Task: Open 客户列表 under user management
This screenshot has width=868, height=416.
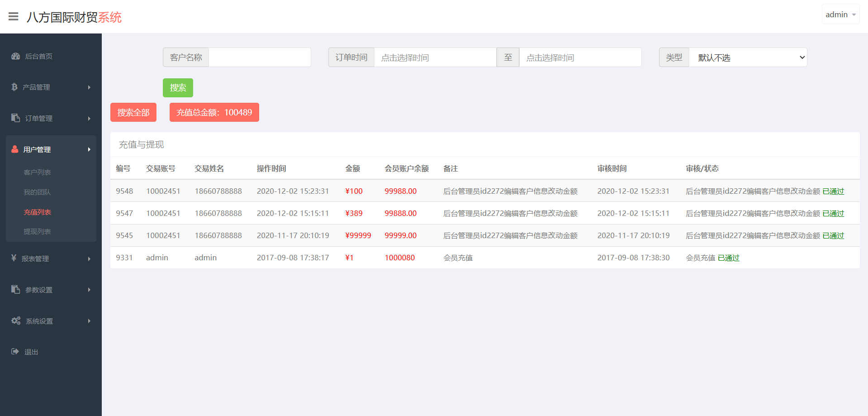Action: [x=37, y=172]
